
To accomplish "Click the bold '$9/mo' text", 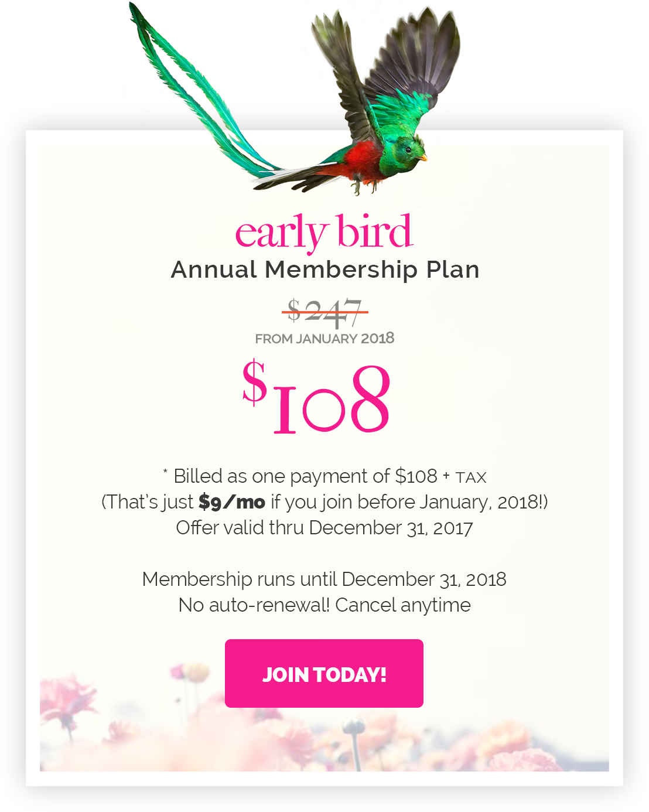I will click(232, 502).
